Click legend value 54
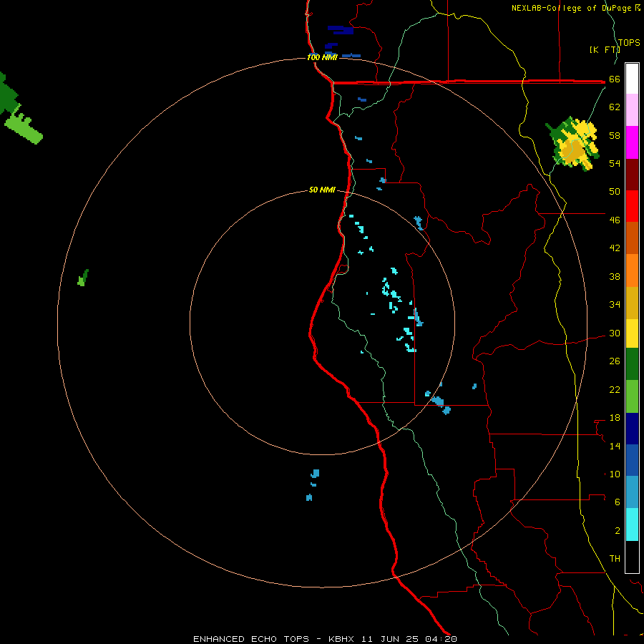Viewport: 644px width, 644px height. coord(615,163)
